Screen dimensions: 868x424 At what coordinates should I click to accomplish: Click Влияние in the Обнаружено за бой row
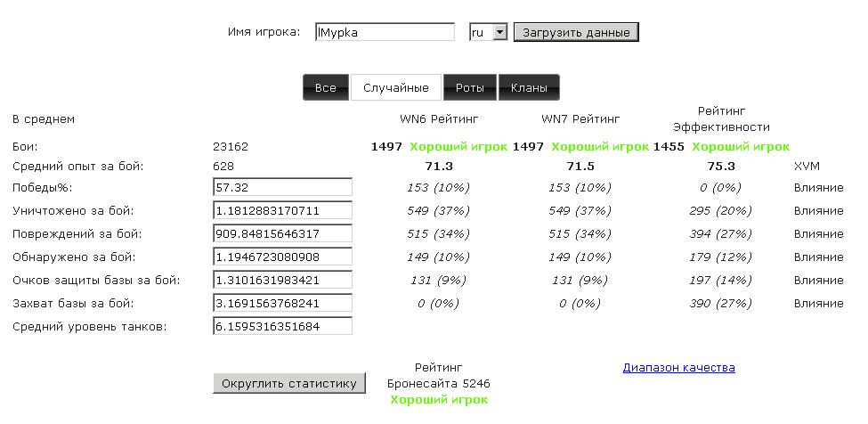819,257
